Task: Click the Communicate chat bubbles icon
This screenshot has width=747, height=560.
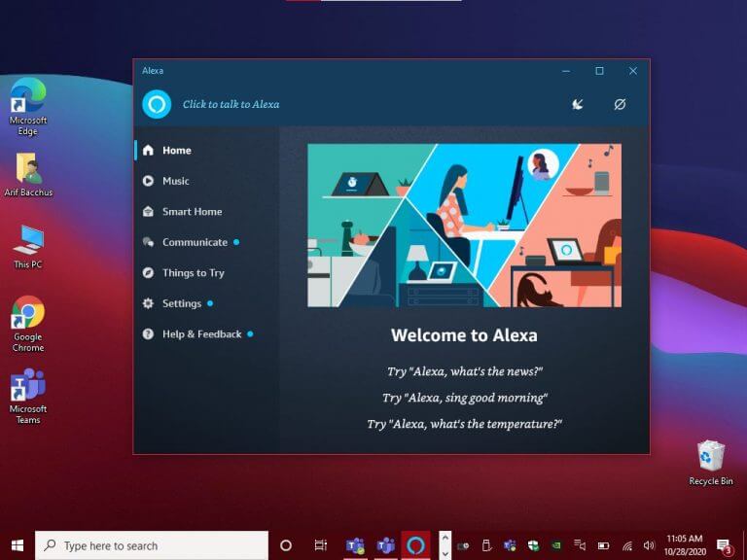Action: [x=148, y=242]
